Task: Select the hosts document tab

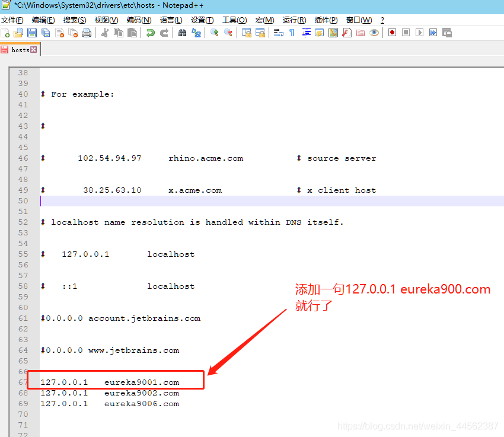Action: [20, 50]
